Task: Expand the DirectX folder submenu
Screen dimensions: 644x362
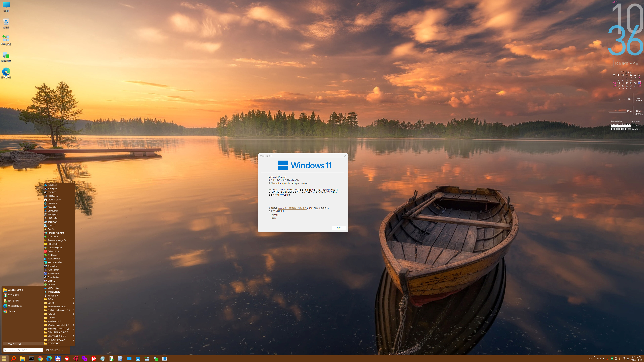Action: tap(59, 303)
